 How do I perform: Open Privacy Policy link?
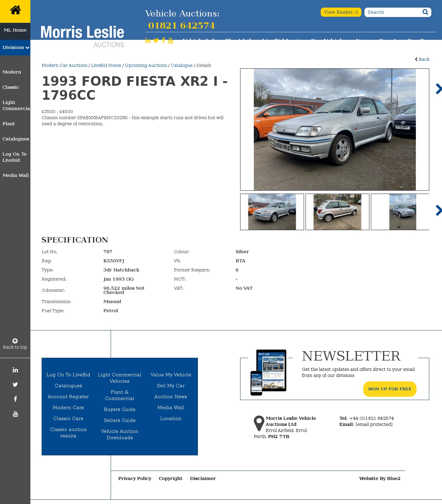pos(135,478)
